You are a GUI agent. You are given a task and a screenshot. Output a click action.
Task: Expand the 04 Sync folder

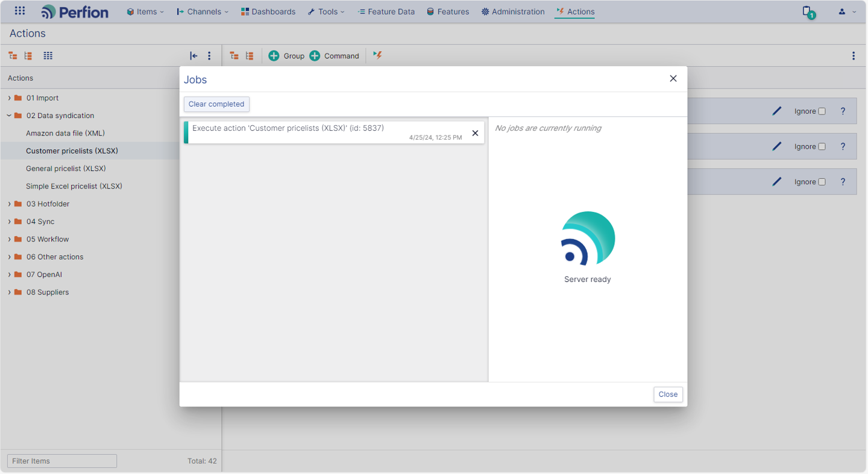(9, 222)
